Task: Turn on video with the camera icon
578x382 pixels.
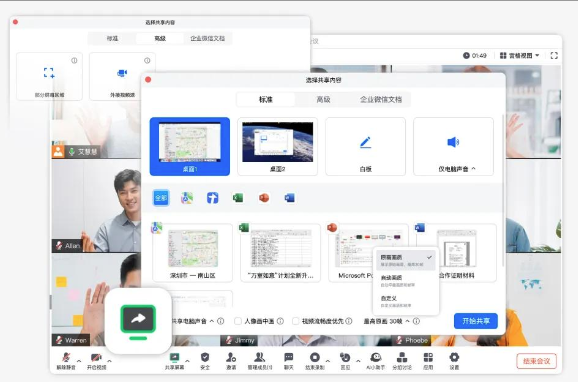Action: [x=96, y=357]
